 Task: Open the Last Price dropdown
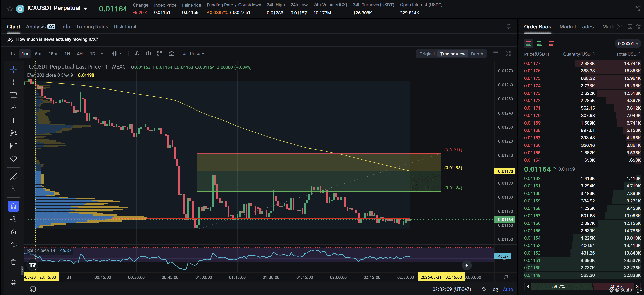point(192,53)
